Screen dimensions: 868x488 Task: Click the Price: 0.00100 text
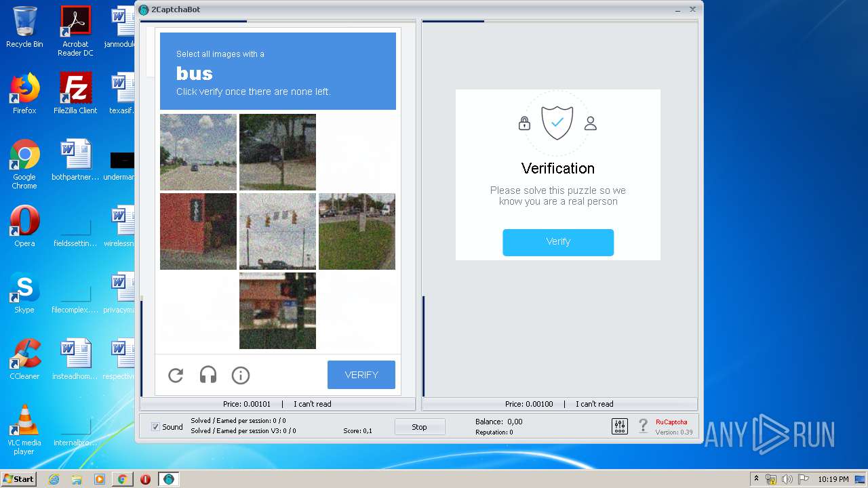click(529, 404)
